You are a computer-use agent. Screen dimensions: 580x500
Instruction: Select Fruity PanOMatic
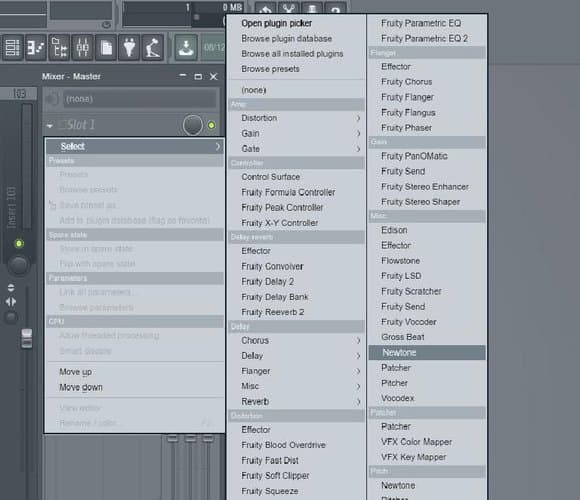point(427,156)
